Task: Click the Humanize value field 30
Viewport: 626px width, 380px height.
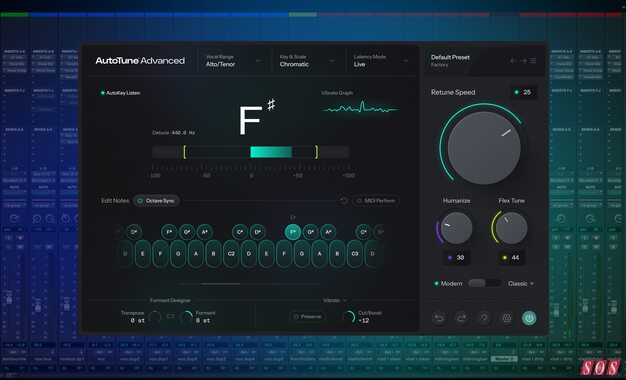Action: (456, 258)
